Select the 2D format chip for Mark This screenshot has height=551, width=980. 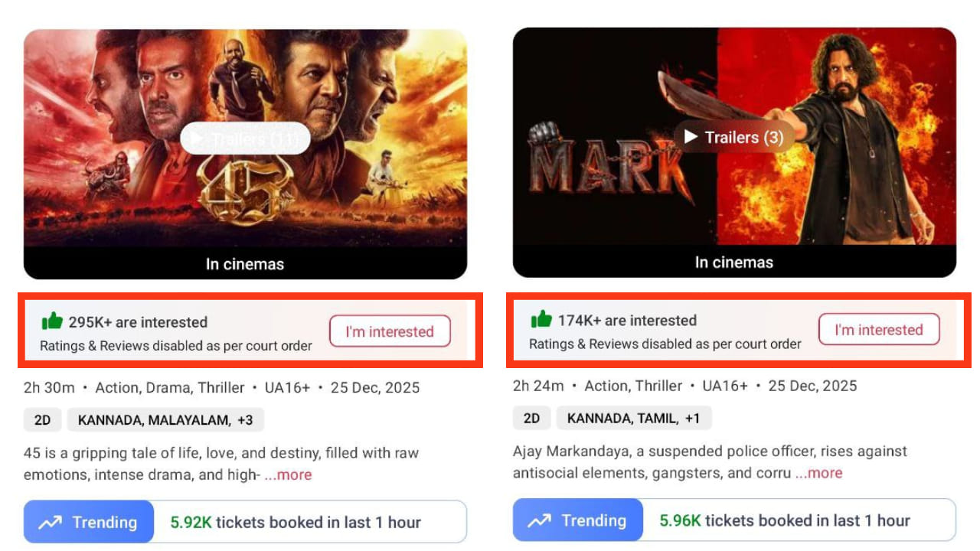pos(531,419)
